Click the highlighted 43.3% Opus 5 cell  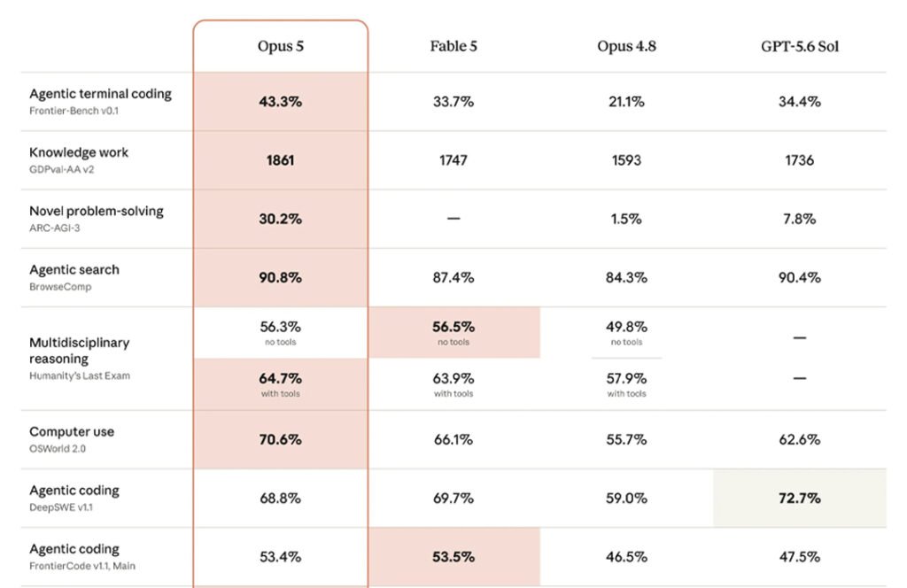click(281, 102)
